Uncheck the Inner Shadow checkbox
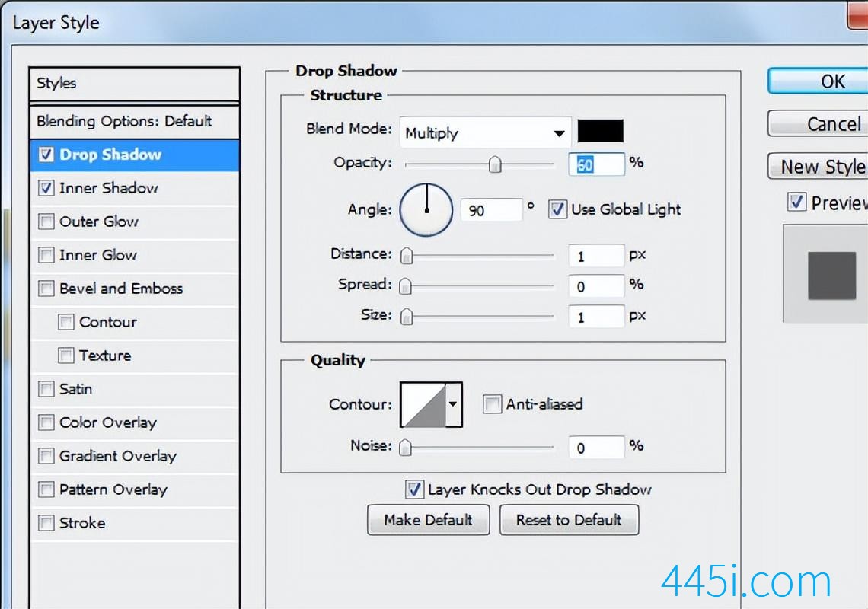 coord(46,188)
